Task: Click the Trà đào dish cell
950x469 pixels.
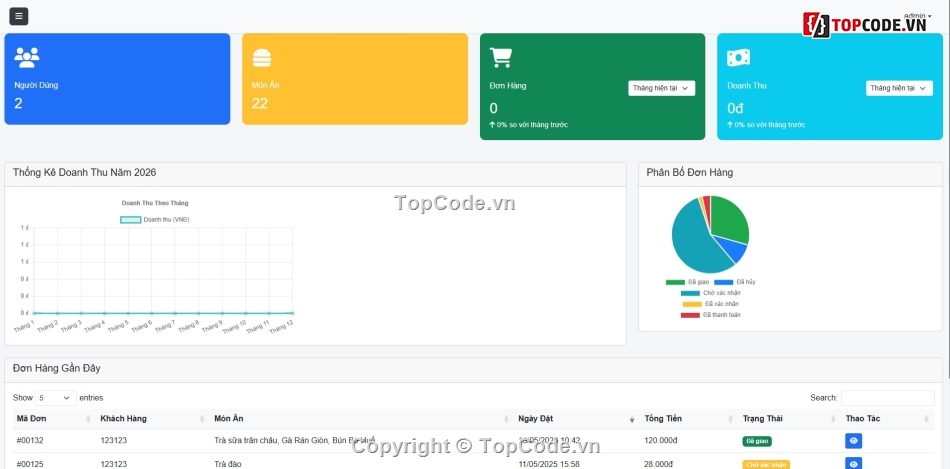Action: coord(227,464)
